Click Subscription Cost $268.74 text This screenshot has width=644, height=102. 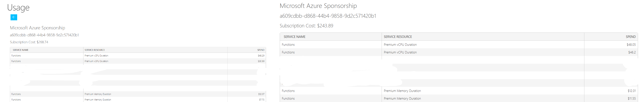29,42
